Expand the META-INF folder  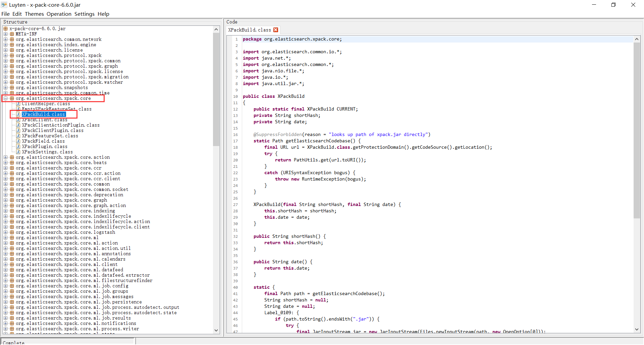pos(6,34)
